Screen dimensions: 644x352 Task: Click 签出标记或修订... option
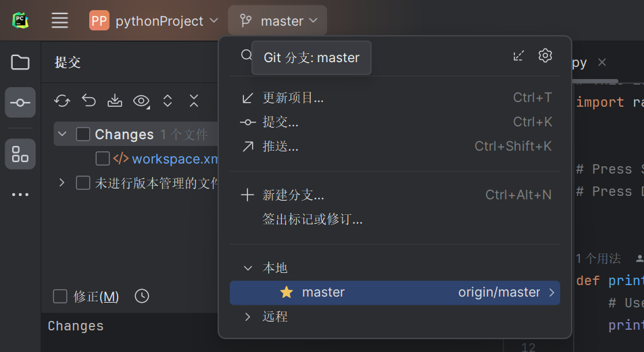click(312, 220)
